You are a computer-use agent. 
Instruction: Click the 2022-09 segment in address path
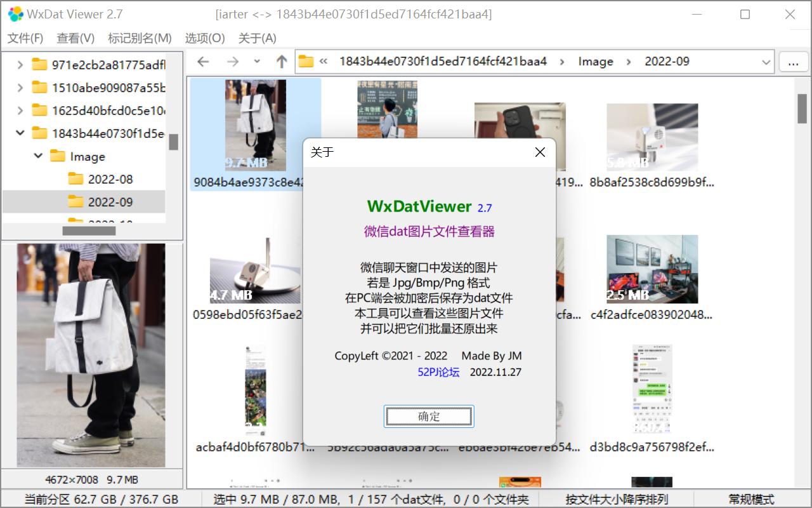(x=667, y=62)
